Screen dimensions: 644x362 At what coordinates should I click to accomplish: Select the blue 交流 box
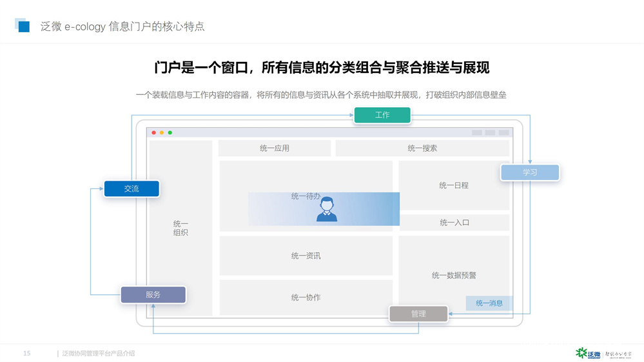(132, 188)
